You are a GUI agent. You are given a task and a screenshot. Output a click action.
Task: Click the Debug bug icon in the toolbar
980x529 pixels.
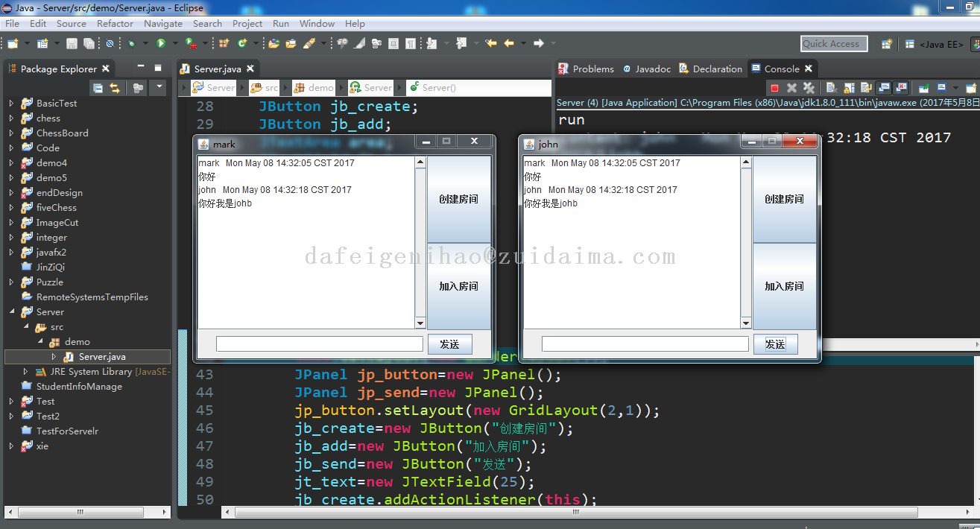(130, 43)
